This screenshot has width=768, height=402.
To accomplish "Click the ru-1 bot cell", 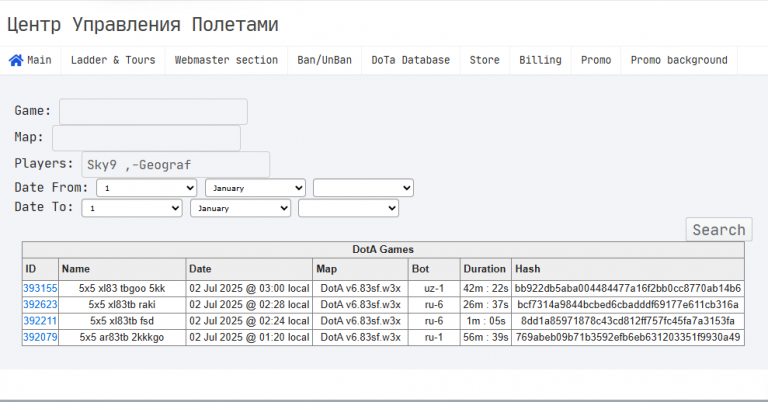I will pos(434,337).
